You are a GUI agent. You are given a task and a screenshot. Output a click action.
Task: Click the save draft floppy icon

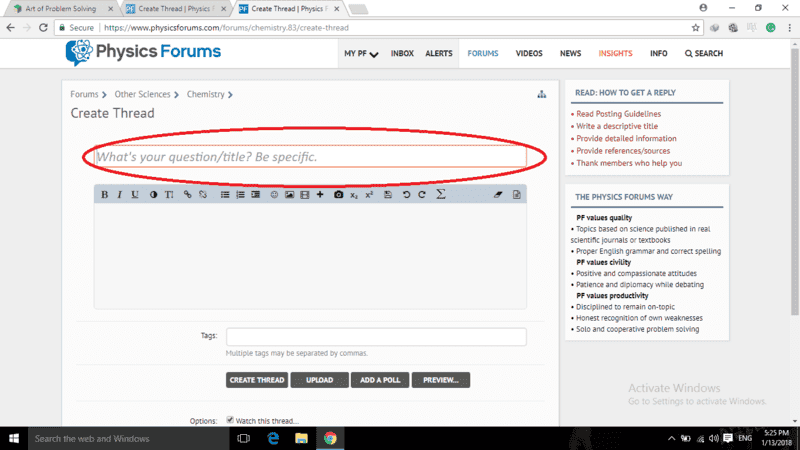click(x=388, y=194)
